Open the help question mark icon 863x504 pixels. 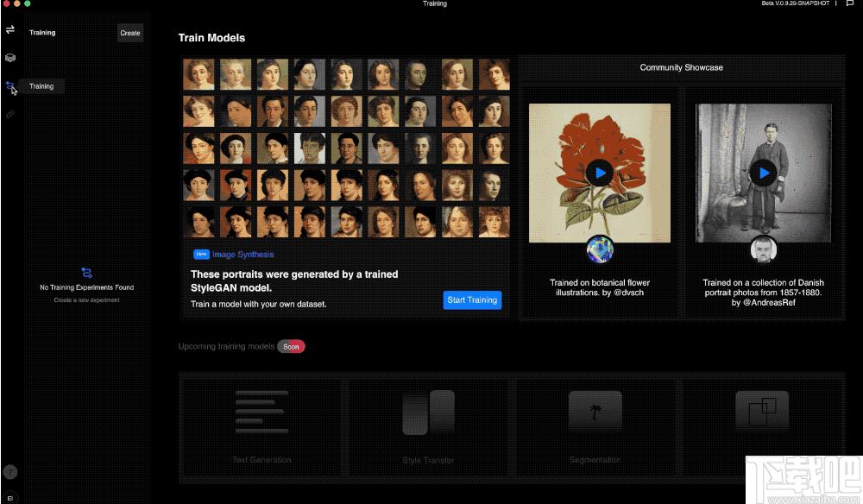click(x=10, y=472)
